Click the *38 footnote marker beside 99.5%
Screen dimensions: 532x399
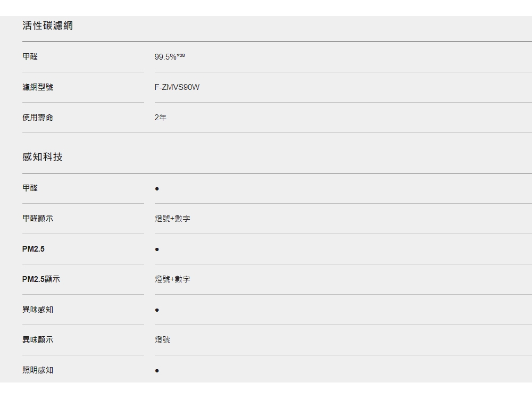(181, 55)
